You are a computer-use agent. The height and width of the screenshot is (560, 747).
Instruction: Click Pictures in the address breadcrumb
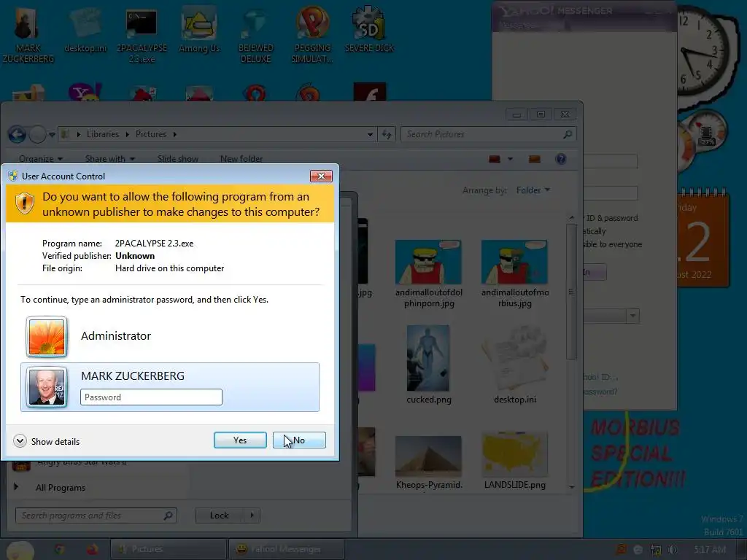[151, 134]
